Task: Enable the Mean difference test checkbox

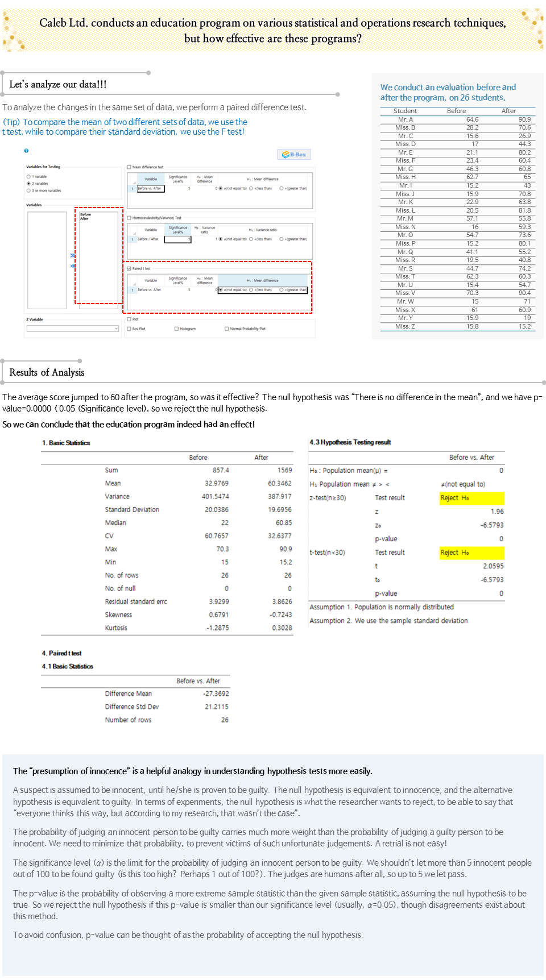Action: point(129,167)
